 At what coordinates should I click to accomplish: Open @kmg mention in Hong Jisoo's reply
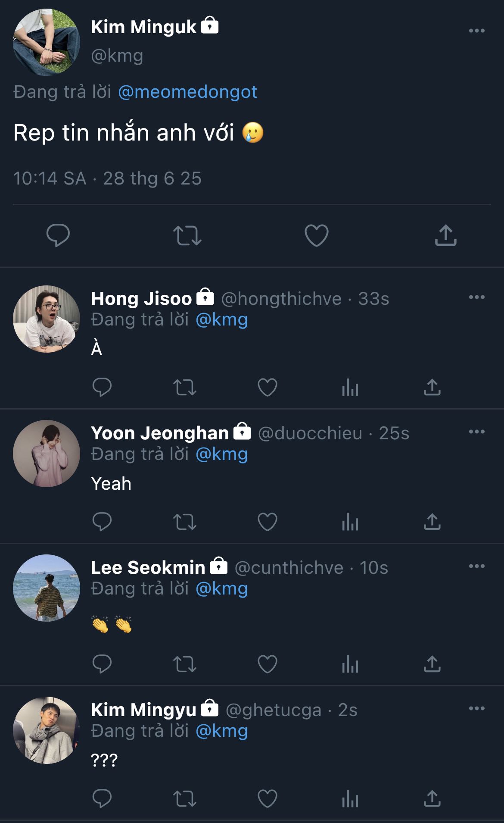[221, 320]
